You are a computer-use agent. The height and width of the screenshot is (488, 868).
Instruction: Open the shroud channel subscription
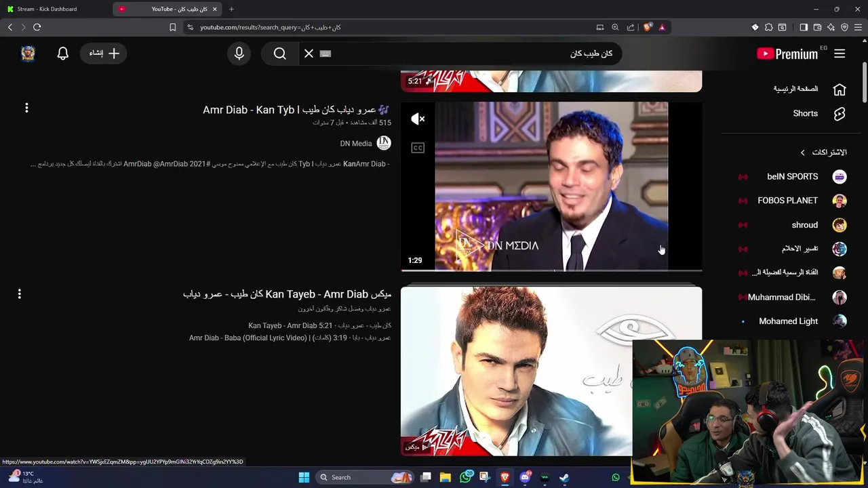[792, 225]
